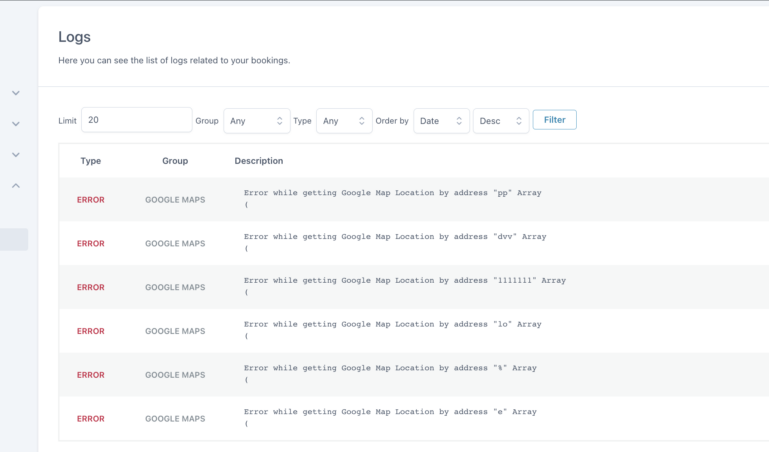Collapse the sidebar section with the up chevron

16,186
